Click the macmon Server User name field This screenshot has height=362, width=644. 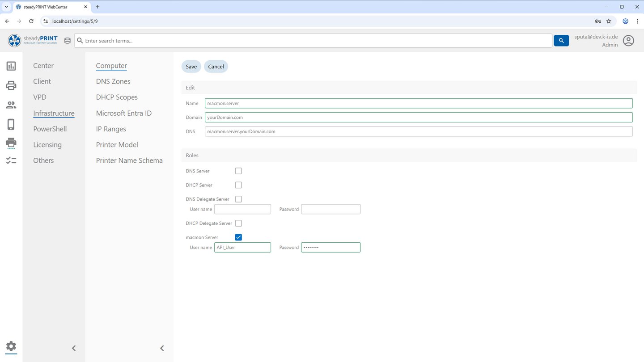[242, 248]
